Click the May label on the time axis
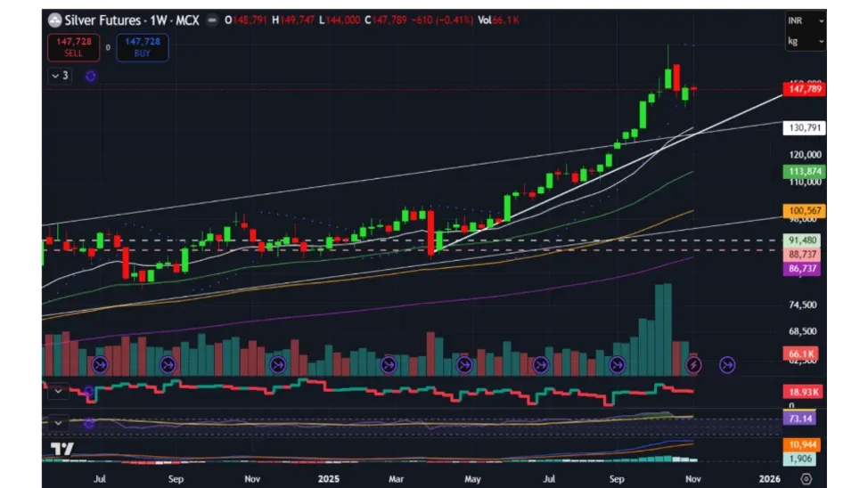 [x=472, y=479]
